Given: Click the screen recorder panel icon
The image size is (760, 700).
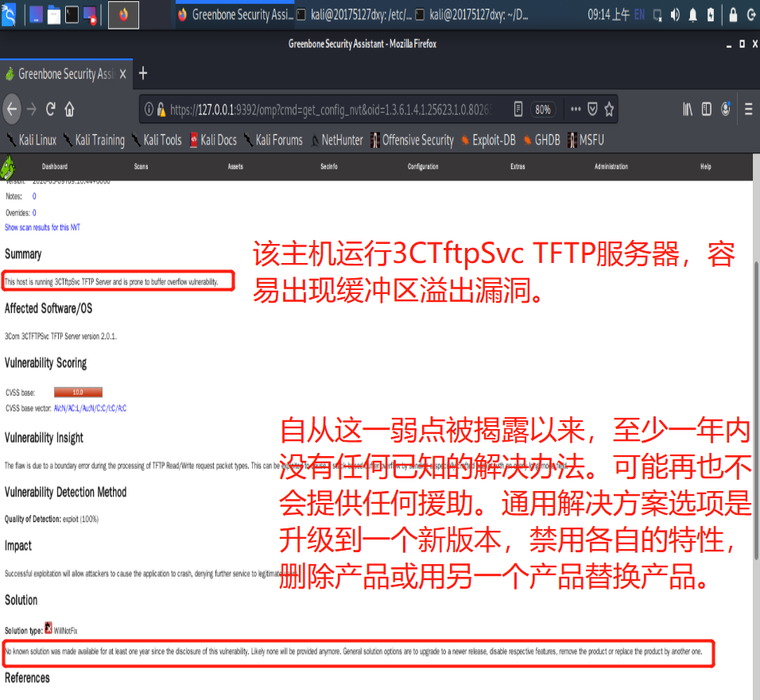Looking at the screenshot, I should pyautogui.click(x=90, y=15).
